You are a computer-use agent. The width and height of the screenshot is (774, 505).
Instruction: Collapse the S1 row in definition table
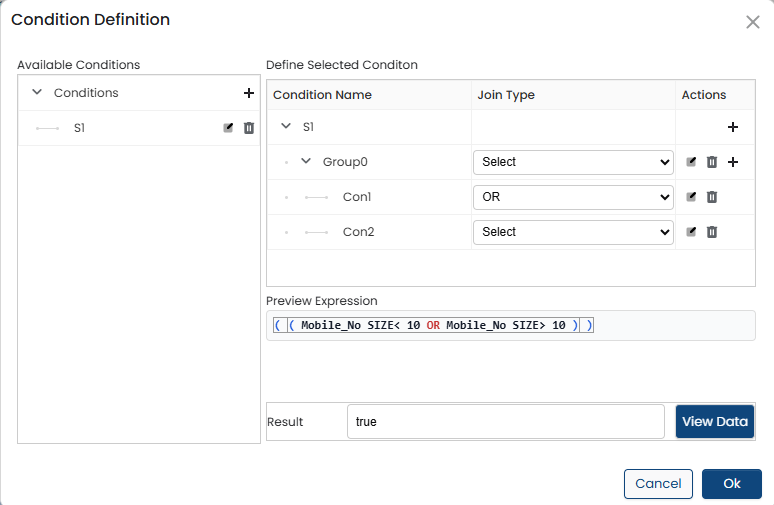[286, 127]
